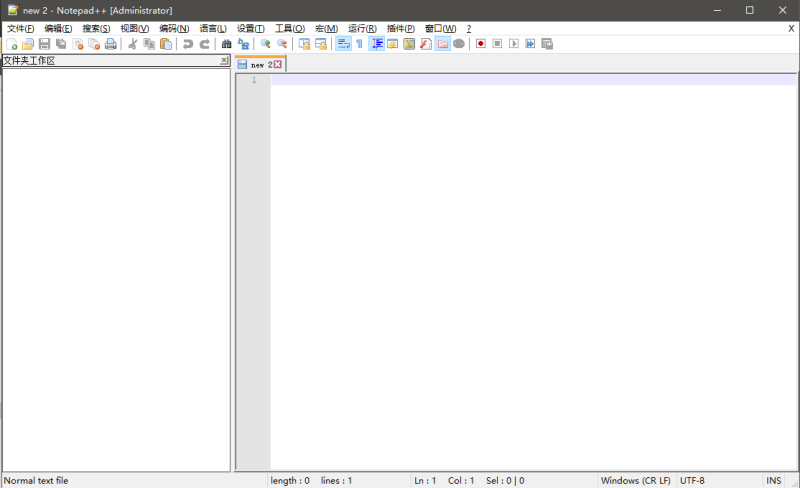Start macro recording with red dot icon
Screen dimensions: 800x488
tap(480, 44)
